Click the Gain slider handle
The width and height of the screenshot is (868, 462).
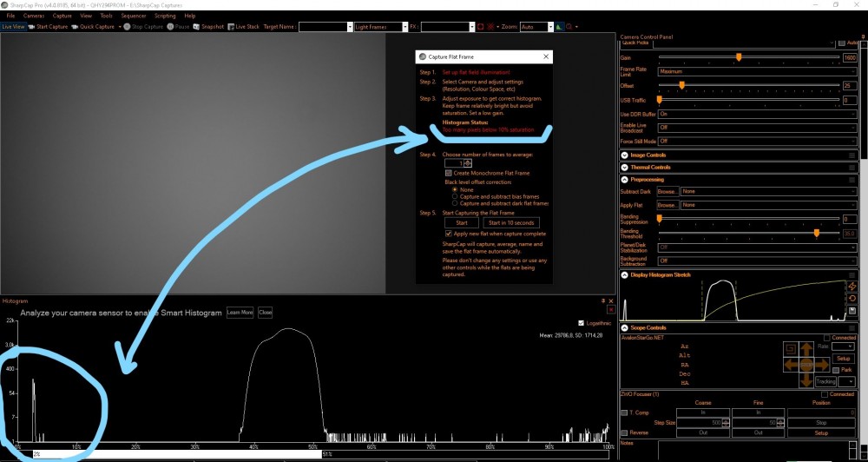(x=739, y=57)
